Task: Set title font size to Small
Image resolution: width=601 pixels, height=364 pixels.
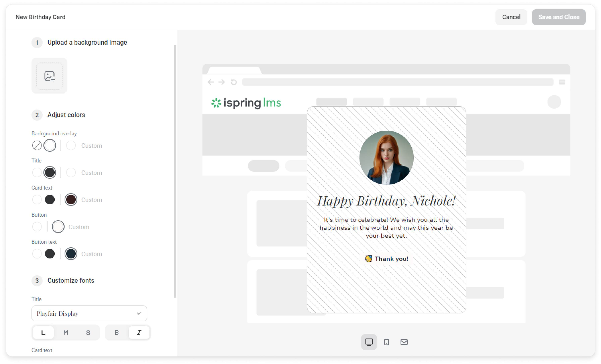Action: (88, 333)
